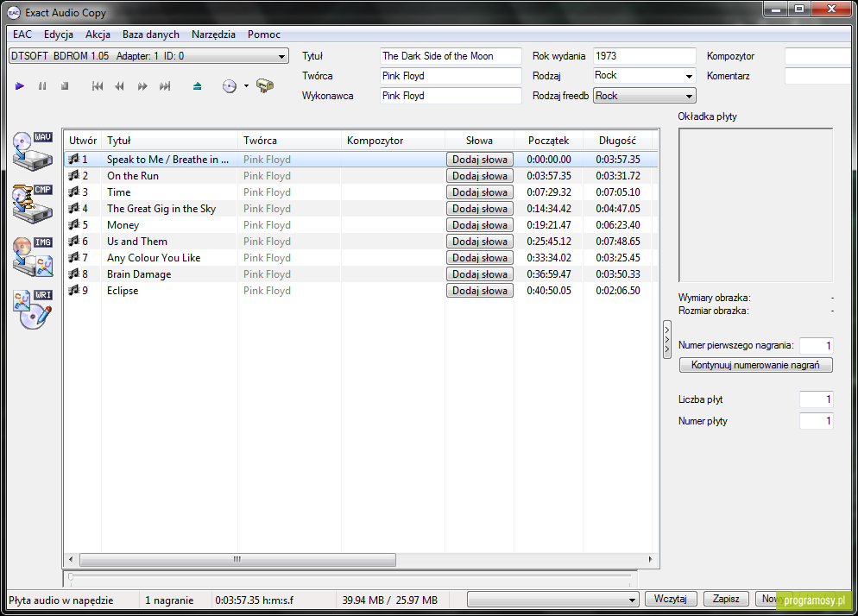Select track title Brain Damage
Screen dimensions: 858x616
coord(139,274)
